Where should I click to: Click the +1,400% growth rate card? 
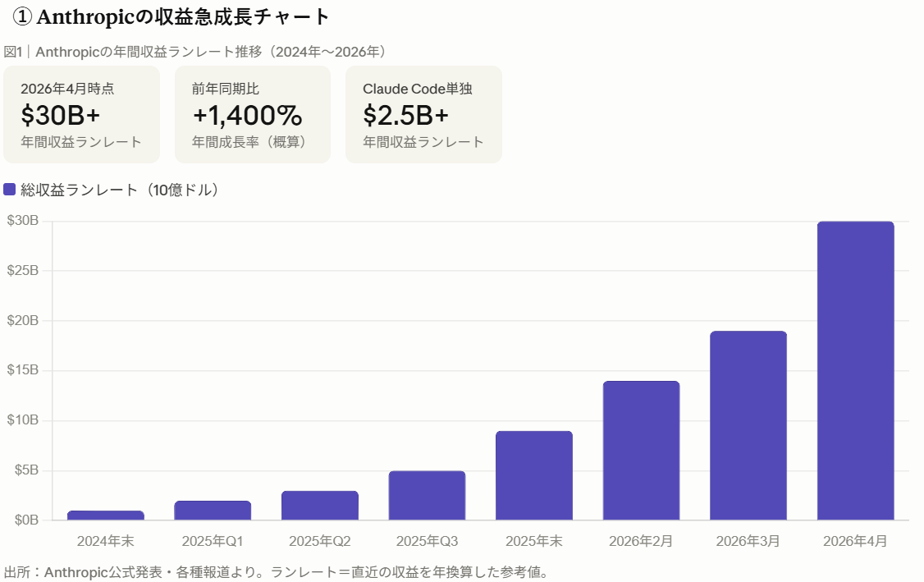pyautogui.click(x=253, y=114)
